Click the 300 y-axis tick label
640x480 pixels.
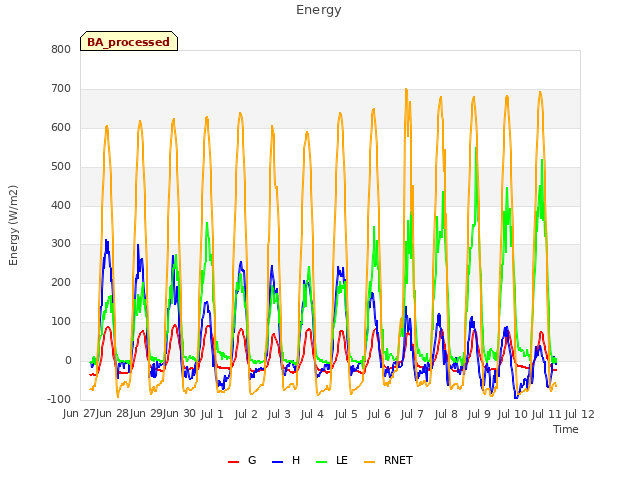point(61,244)
